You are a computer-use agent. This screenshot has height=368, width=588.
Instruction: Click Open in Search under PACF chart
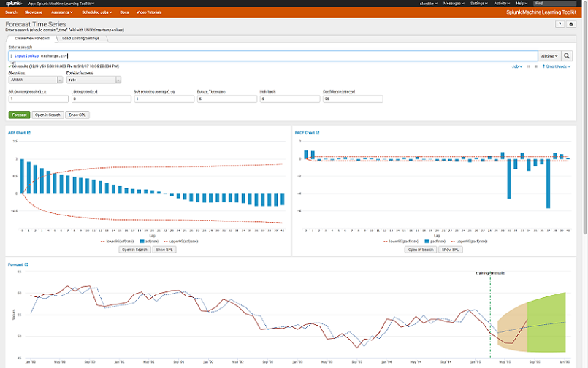point(421,250)
